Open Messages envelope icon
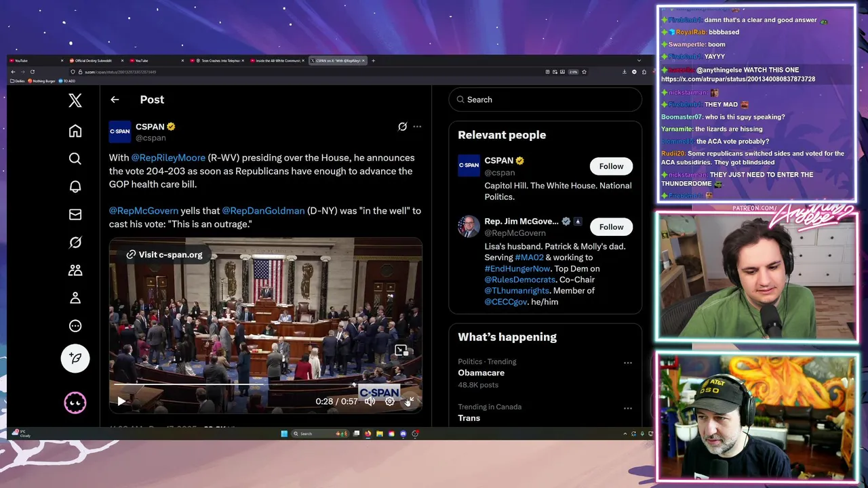This screenshot has width=868, height=488. [x=75, y=214]
